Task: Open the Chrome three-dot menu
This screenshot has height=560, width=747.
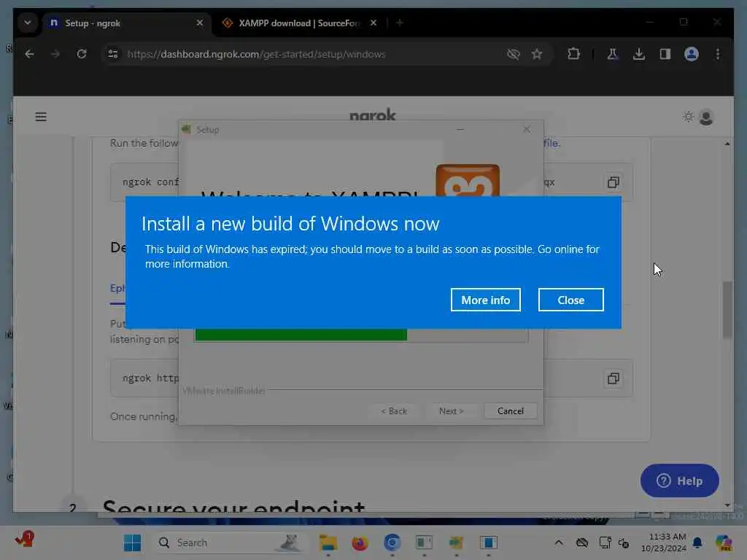Action: point(718,54)
